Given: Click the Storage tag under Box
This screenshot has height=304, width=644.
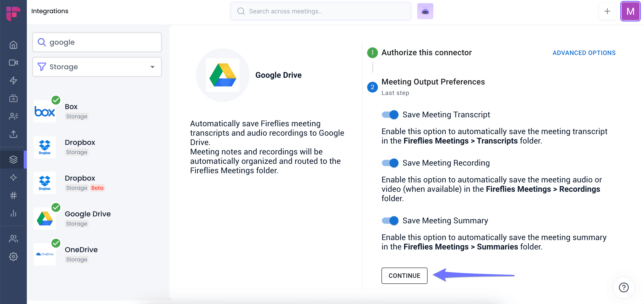Looking at the screenshot, I should (76, 116).
